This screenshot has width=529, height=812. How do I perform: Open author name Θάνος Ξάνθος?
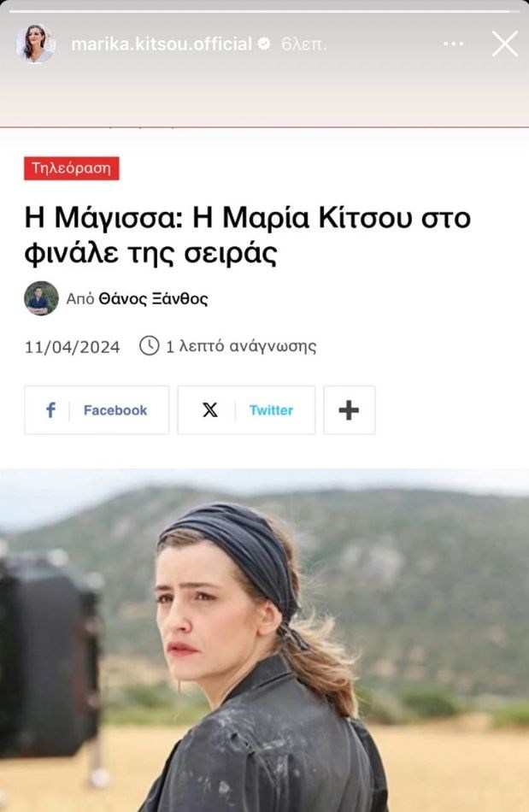click(153, 299)
